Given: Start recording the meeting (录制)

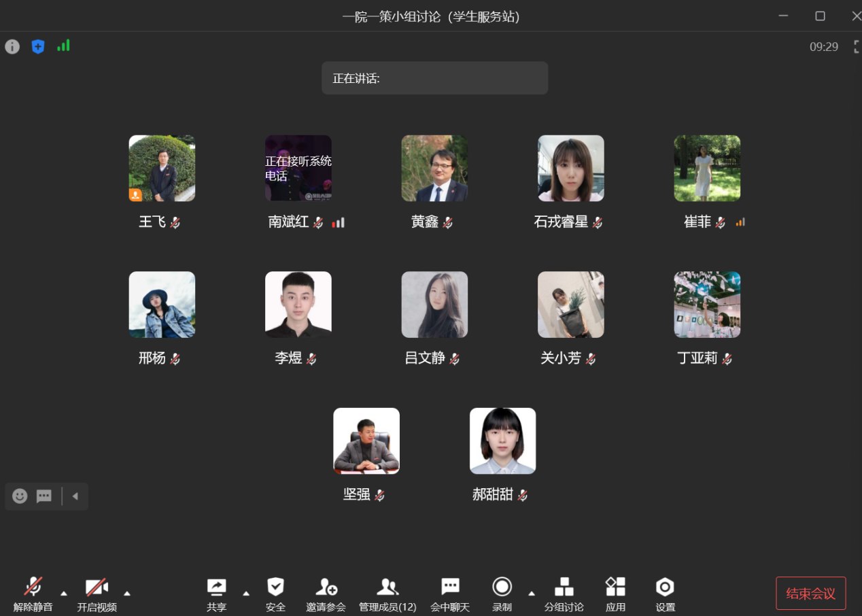Looking at the screenshot, I should click(x=502, y=587).
